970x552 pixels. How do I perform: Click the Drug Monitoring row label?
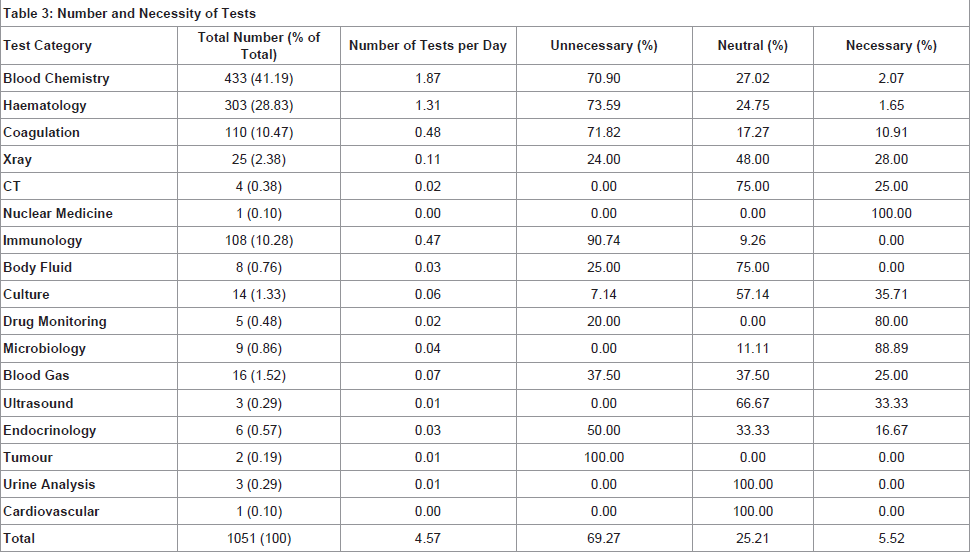[54, 322]
